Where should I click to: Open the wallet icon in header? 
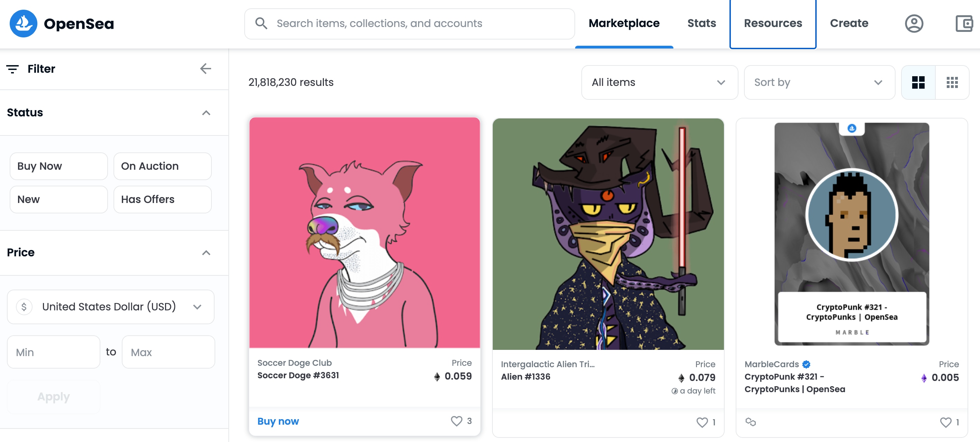[964, 24]
